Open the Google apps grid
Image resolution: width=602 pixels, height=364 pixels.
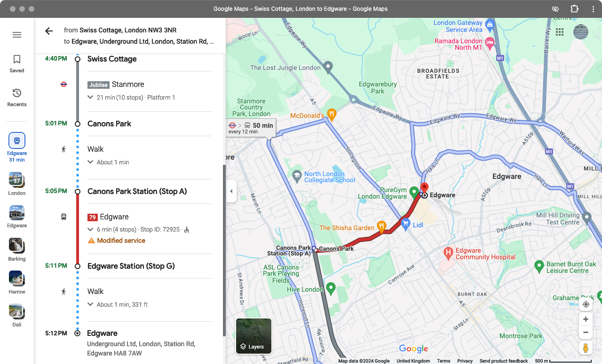tap(560, 32)
